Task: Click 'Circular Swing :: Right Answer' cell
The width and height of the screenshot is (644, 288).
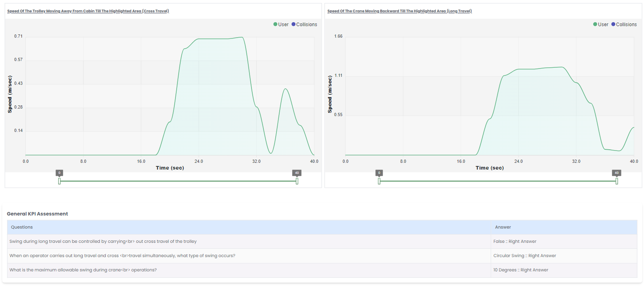Action: coord(564,256)
